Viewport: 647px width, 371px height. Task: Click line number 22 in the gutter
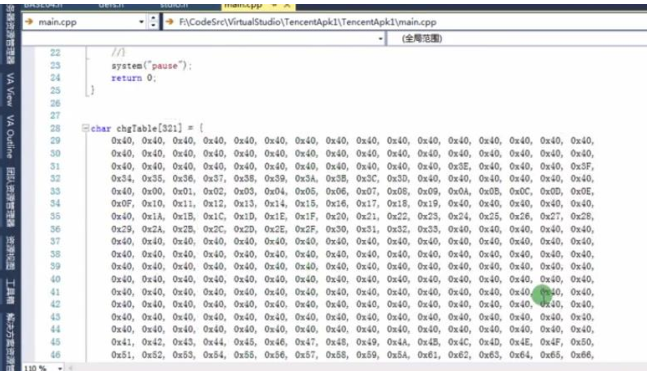(55, 53)
